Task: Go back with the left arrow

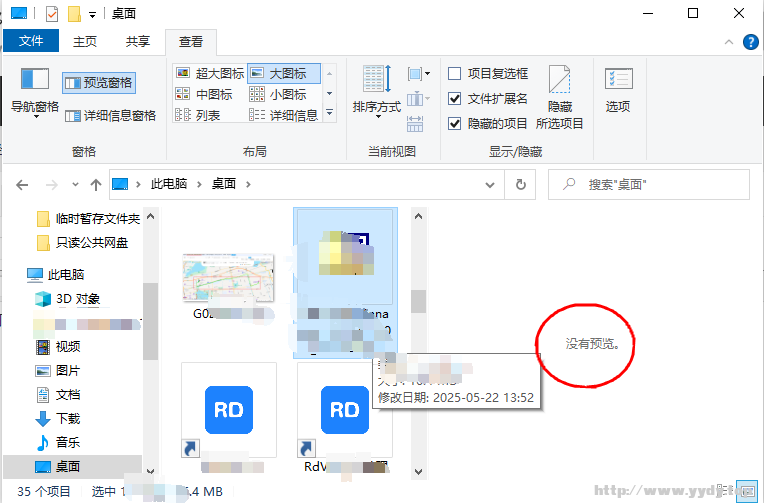Action: pos(22,185)
